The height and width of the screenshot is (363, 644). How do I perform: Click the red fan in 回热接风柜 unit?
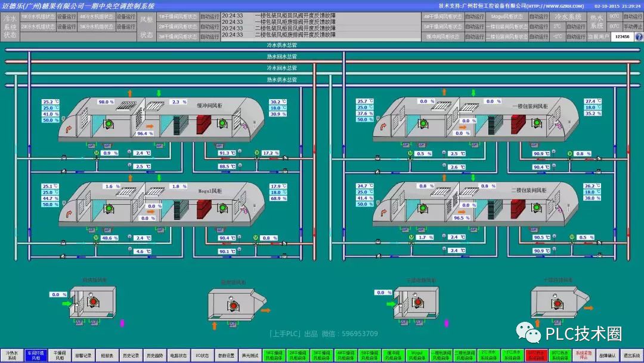[x=92, y=302]
